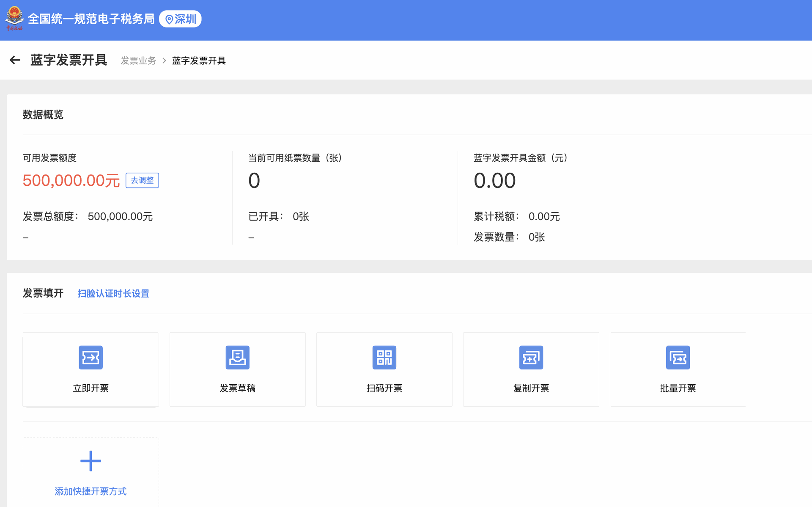Click the 添加快捷开票方式 link text
The height and width of the screenshot is (507, 812).
pos(91,491)
